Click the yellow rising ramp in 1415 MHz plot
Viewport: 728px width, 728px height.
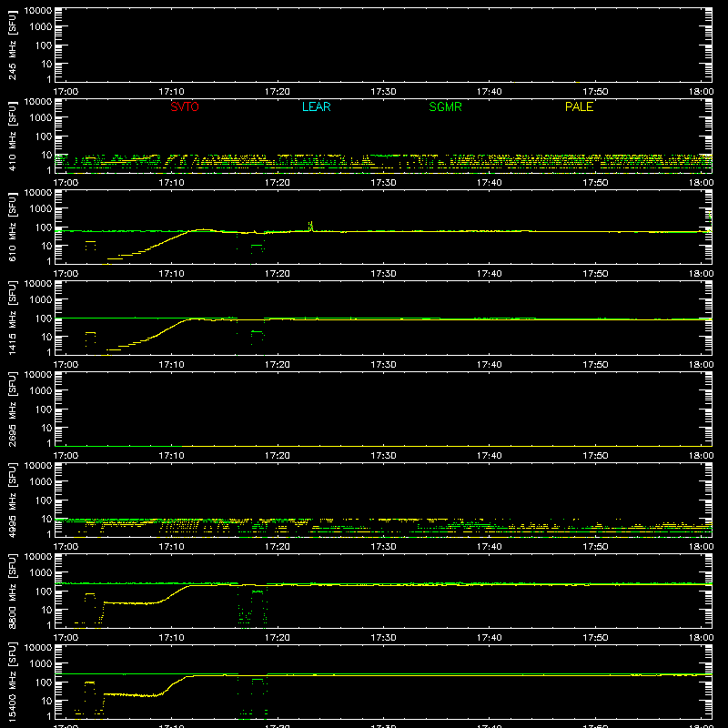tap(147, 339)
